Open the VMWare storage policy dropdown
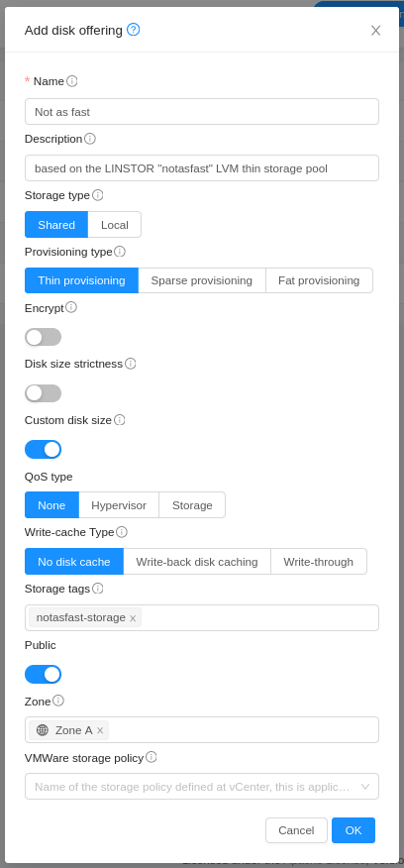The image size is (404, 868). tap(202, 787)
